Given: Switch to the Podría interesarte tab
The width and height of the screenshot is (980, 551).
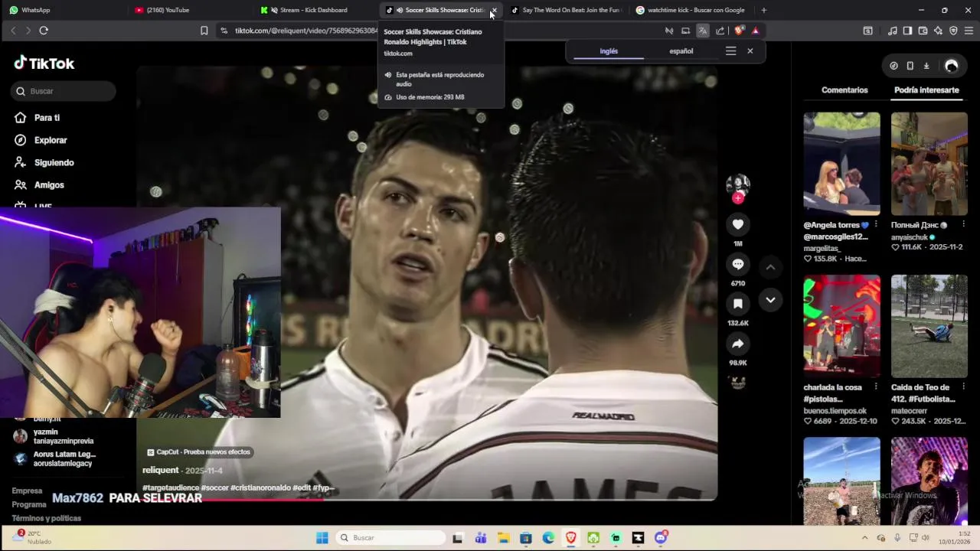Looking at the screenshot, I should click(926, 90).
